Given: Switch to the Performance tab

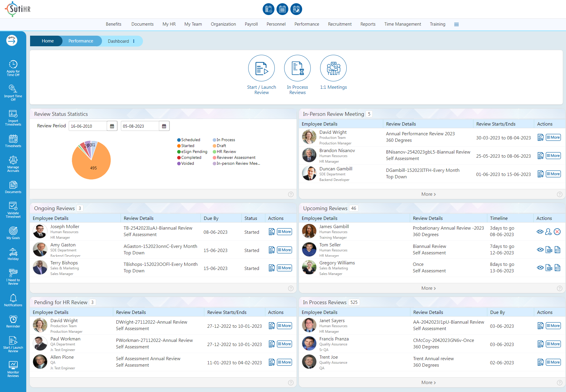Looking at the screenshot, I should (x=81, y=41).
